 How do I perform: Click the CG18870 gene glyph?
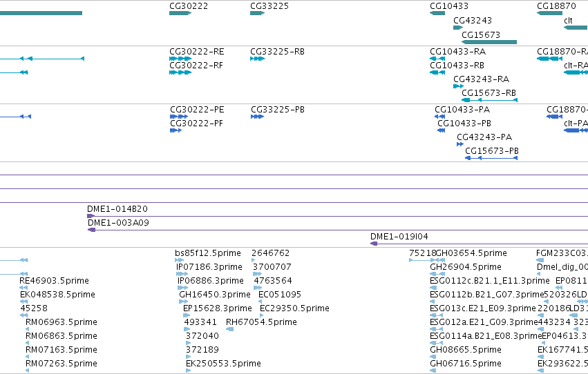[x=550, y=13]
